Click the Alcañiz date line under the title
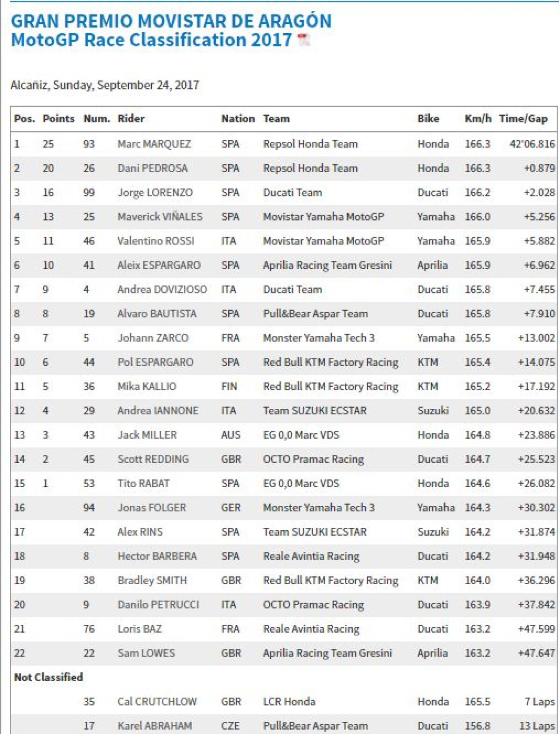 click(x=105, y=85)
